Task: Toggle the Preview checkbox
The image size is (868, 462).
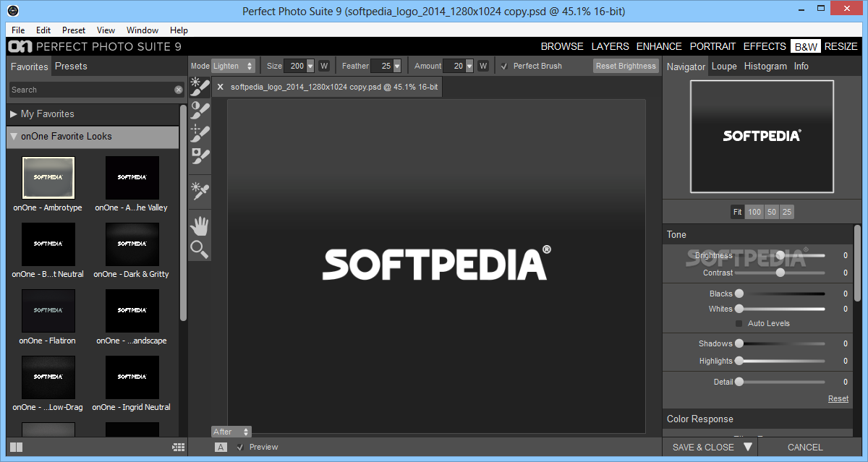Action: pyautogui.click(x=240, y=447)
